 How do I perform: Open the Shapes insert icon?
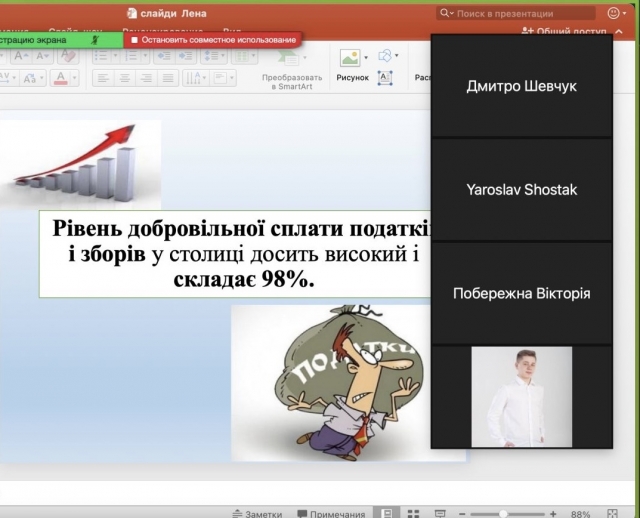tap(385, 57)
